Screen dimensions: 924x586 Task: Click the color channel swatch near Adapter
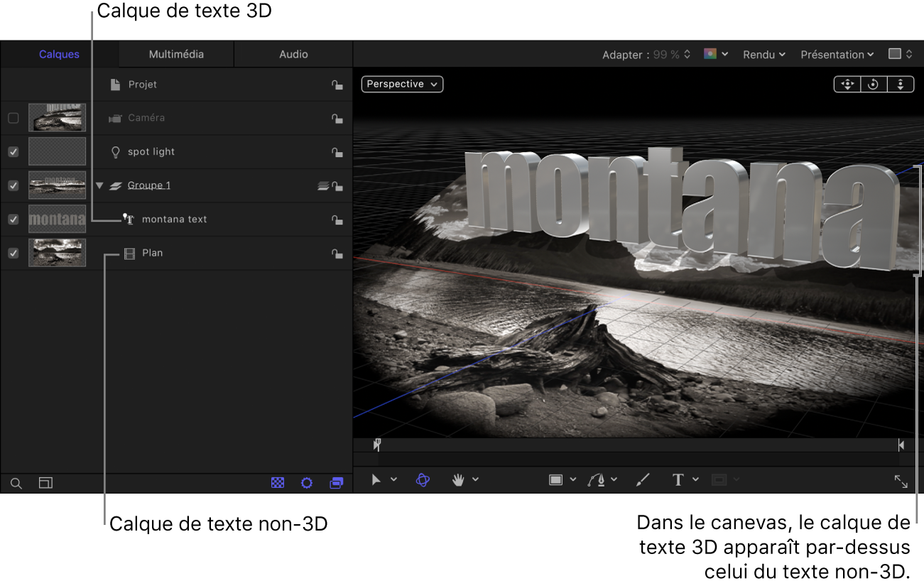[711, 54]
